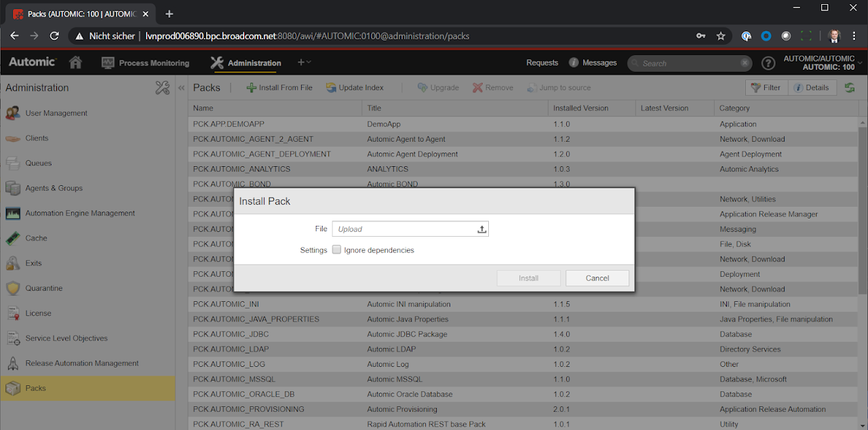Click the upload arrow icon in File field

coord(482,229)
